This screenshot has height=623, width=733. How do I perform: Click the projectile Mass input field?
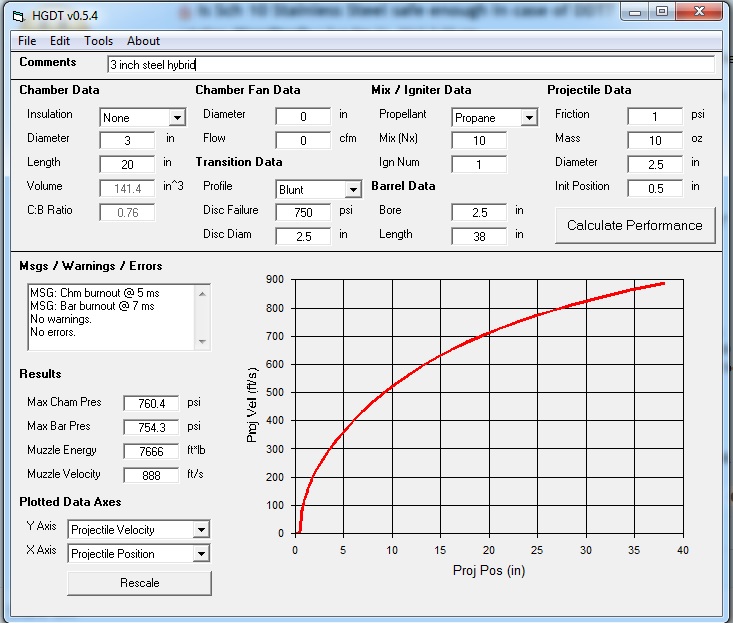(654, 141)
